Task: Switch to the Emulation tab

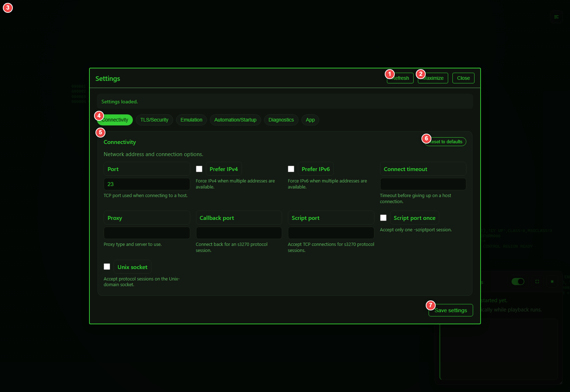Action: pos(191,120)
